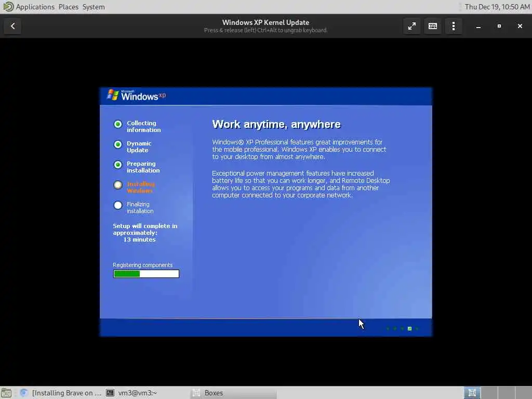This screenshot has height=399, width=532.
Task: Open the three-dot options menu
Action: tap(453, 26)
